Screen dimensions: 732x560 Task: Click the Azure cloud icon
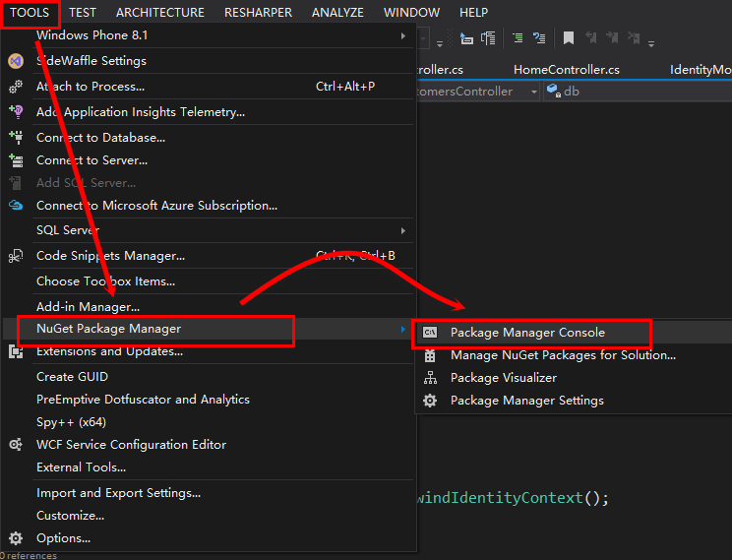coord(16,205)
